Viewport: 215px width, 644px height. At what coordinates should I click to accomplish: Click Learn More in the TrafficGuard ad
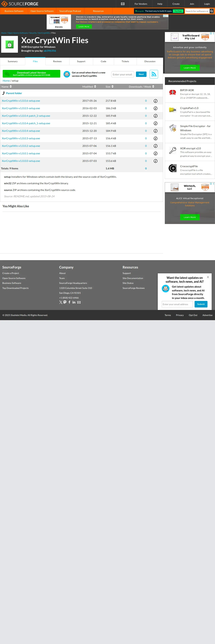click(x=190, y=68)
